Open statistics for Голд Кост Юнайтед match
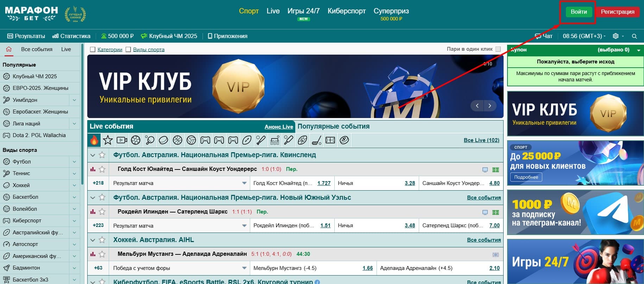Screen dimensions: 644x284 tap(93, 169)
